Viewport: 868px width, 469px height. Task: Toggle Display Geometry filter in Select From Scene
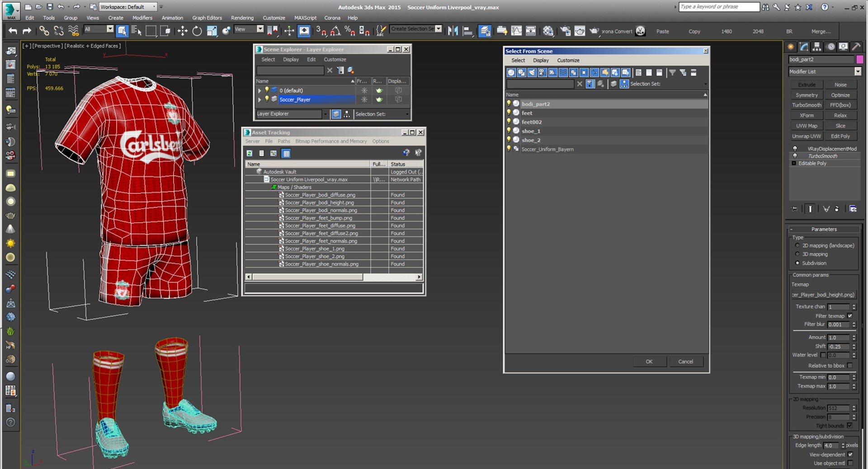(x=511, y=72)
